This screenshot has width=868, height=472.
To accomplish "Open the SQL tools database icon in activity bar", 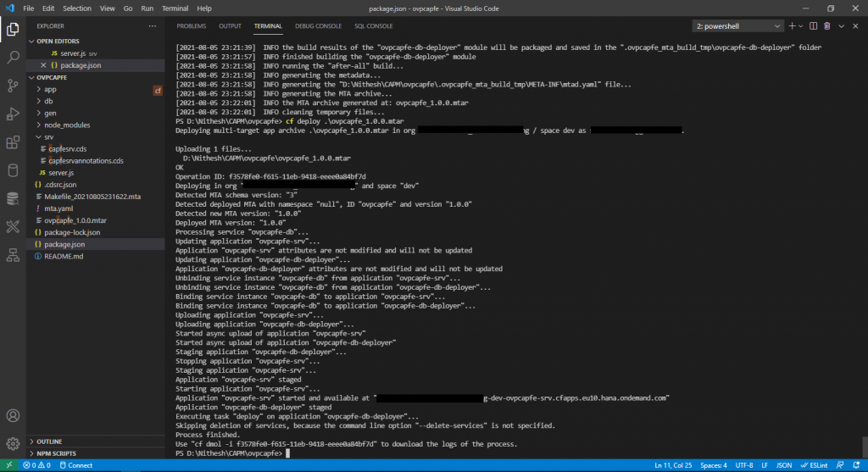I will 13,198.
